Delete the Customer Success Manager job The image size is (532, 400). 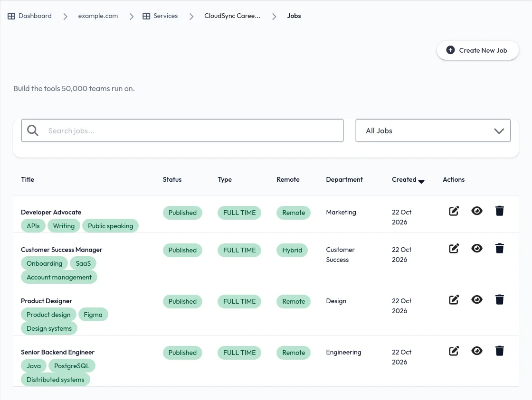coord(499,249)
